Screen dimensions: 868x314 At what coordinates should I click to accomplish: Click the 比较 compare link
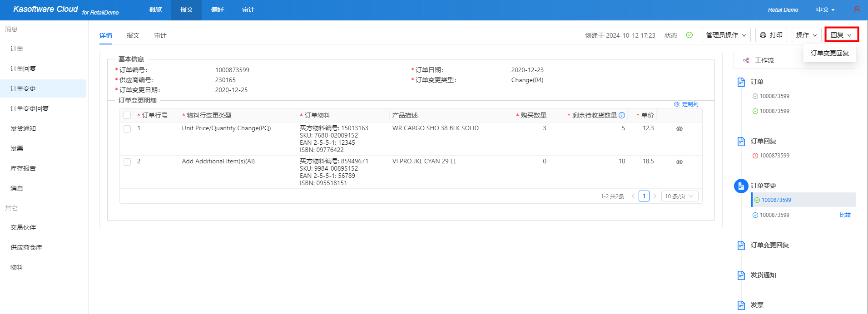pos(845,215)
